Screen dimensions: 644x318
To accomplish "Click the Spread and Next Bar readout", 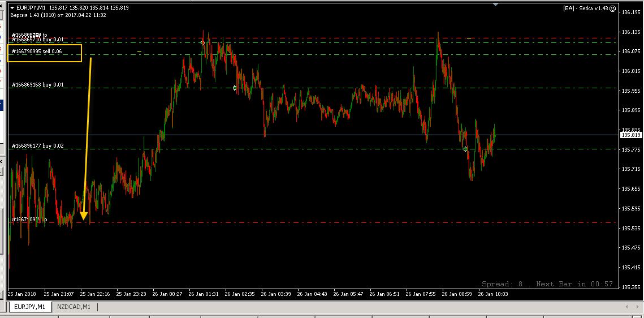I will 547,284.
